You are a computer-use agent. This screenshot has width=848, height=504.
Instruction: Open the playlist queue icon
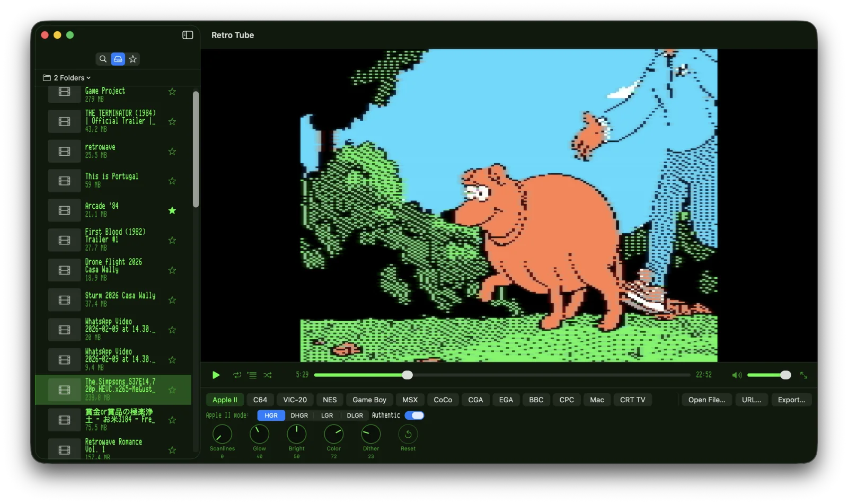click(252, 375)
